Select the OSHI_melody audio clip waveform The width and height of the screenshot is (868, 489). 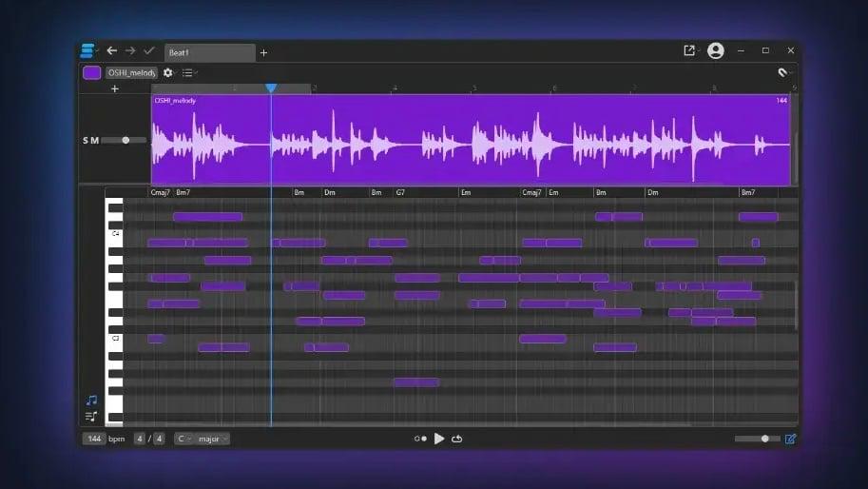471,140
